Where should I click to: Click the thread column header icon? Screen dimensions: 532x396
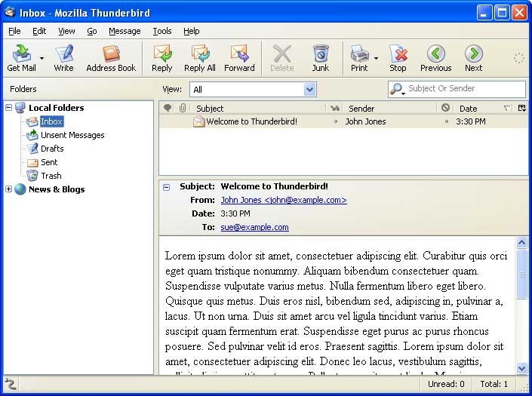pyautogui.click(x=168, y=108)
